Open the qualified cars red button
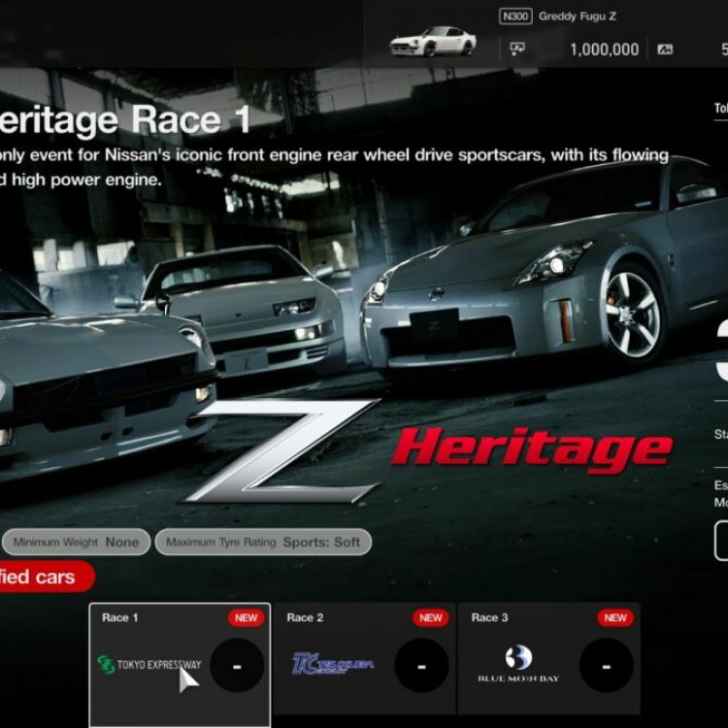Screen dimensions: 728x728 (47, 577)
